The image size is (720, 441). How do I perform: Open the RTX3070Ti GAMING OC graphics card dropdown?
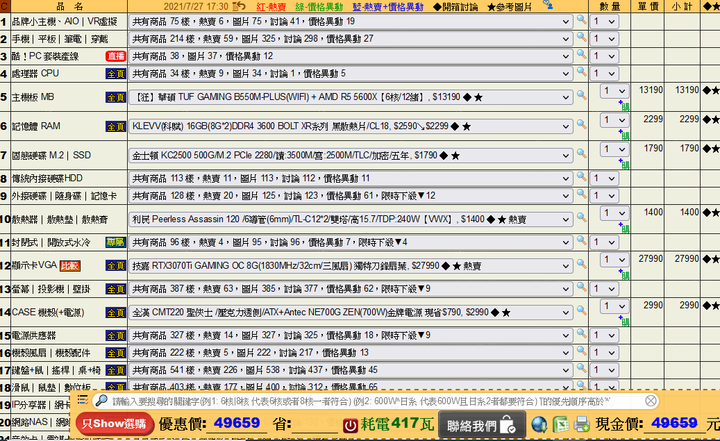[351, 266]
